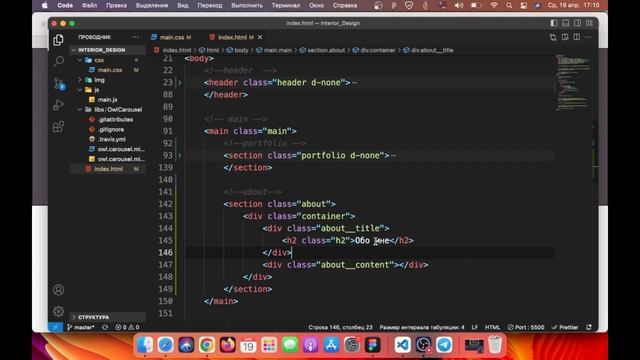The width and height of the screenshot is (640, 360).
Task: Click the volume slider icon in menu bar
Action: (459, 6)
